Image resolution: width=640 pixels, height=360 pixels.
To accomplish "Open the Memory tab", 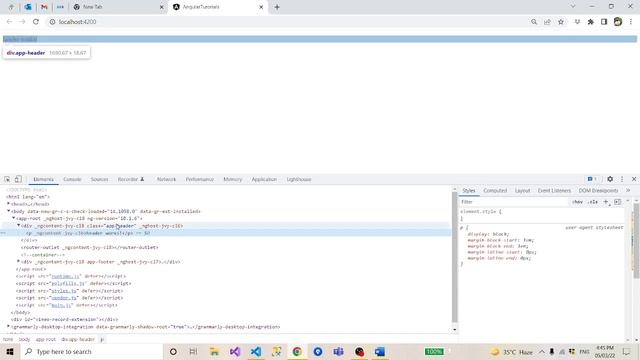I will coord(233,180).
